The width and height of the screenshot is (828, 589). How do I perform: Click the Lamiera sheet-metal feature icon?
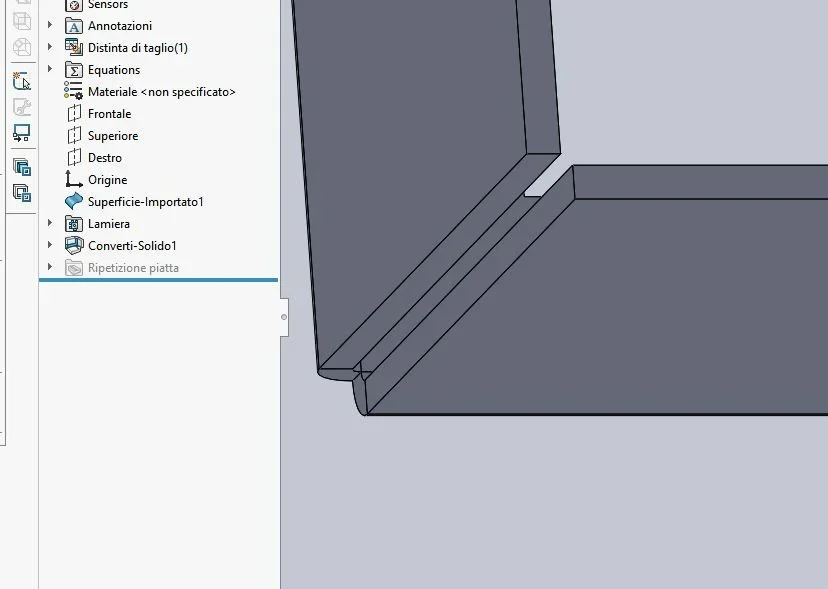[x=74, y=224]
